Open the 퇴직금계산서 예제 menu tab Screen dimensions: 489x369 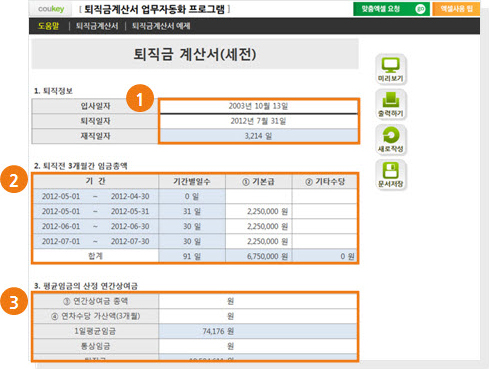161,26
